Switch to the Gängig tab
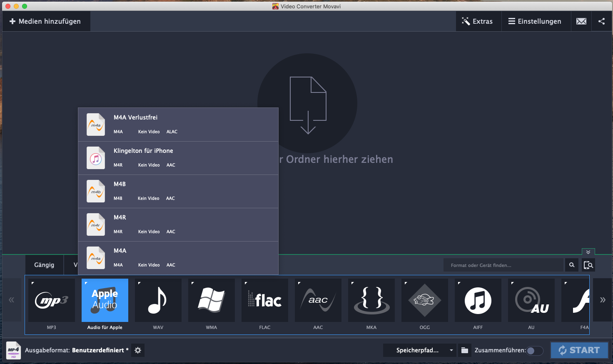Screen dimensions: 613x364 click(x=44, y=265)
